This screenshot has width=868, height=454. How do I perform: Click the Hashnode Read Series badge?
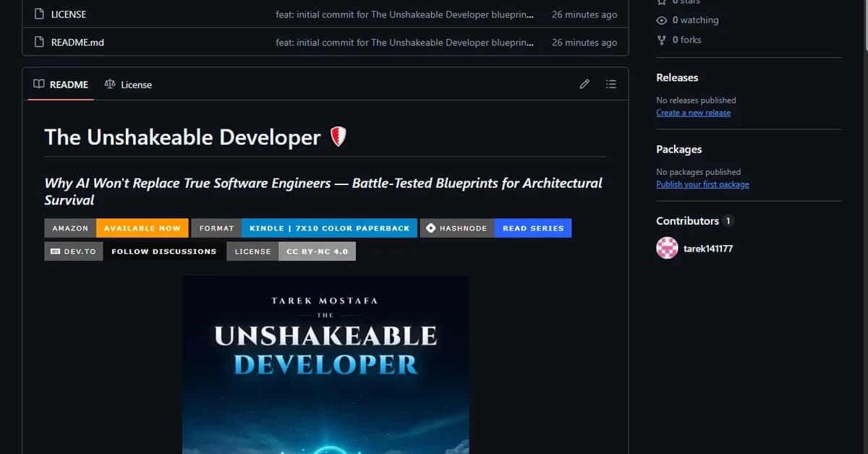point(495,228)
